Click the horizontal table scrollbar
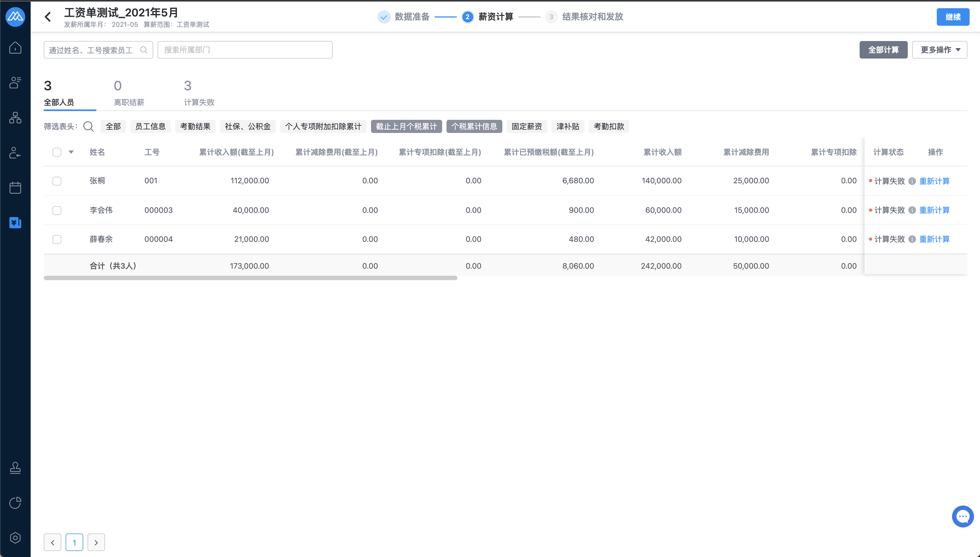This screenshot has height=557, width=980. click(251, 278)
